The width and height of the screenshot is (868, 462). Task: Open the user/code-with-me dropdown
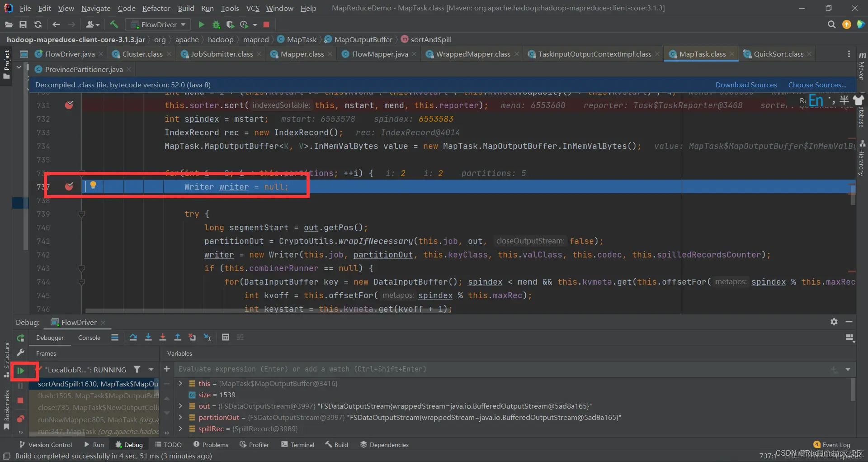coord(92,24)
